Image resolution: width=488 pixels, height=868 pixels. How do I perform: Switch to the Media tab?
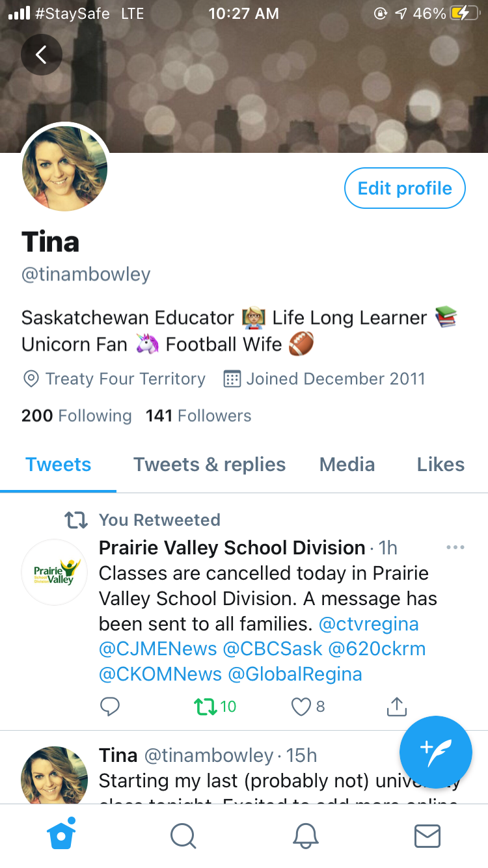(347, 465)
